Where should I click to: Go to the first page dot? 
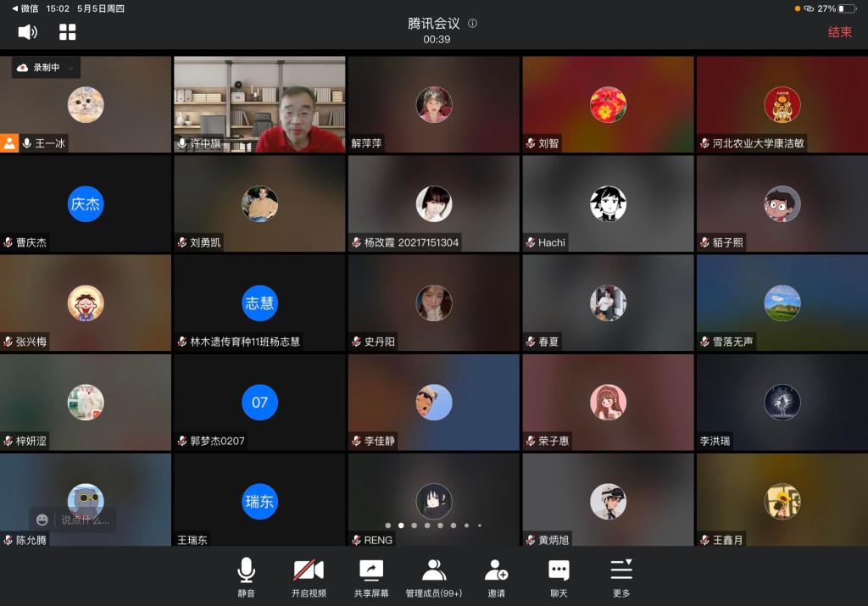[x=388, y=525]
